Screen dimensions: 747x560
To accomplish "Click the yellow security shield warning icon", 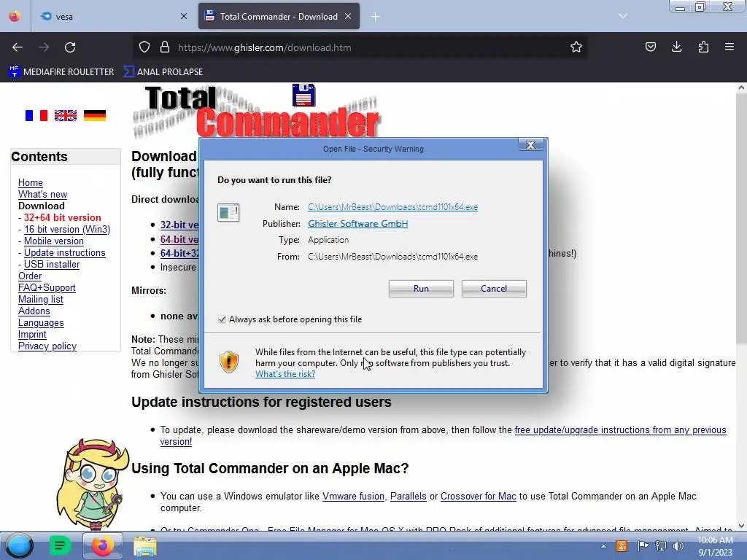I will point(228,362).
